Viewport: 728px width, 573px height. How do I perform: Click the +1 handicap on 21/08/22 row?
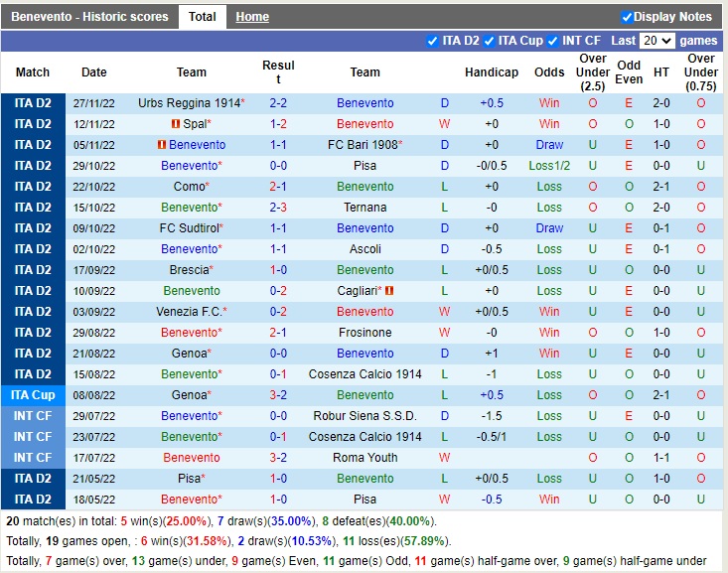[492, 354]
